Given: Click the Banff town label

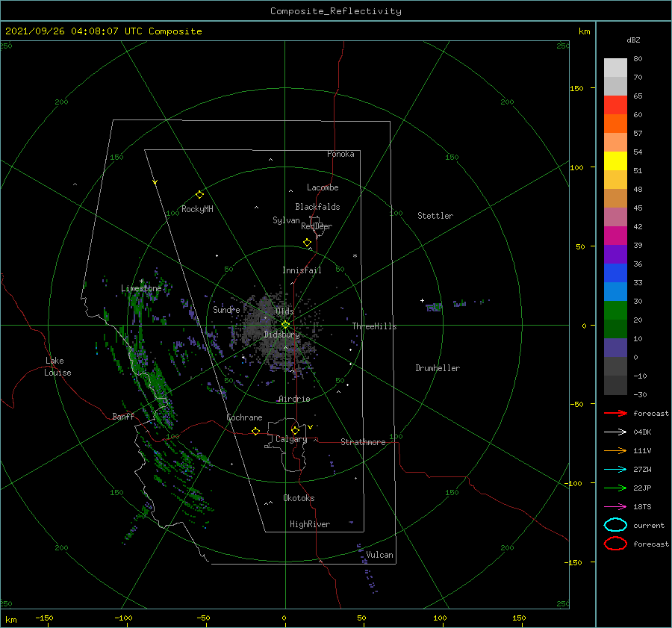Looking at the screenshot, I should [x=123, y=416].
